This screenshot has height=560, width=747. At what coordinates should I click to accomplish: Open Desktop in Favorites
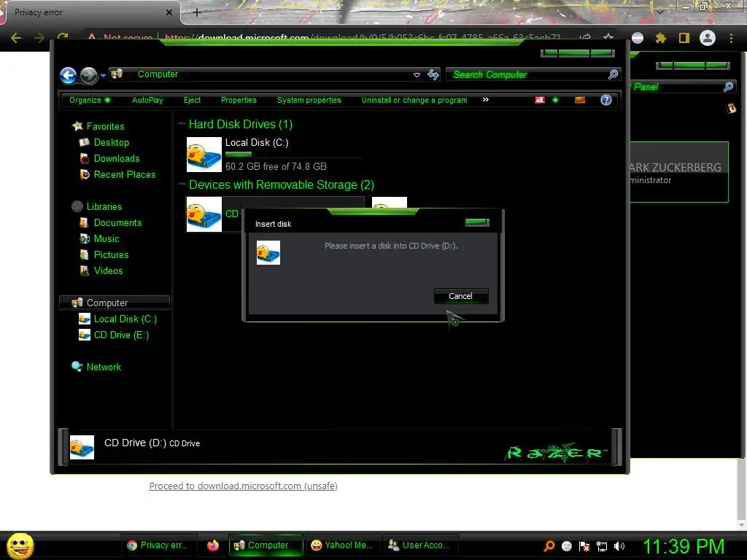(112, 142)
